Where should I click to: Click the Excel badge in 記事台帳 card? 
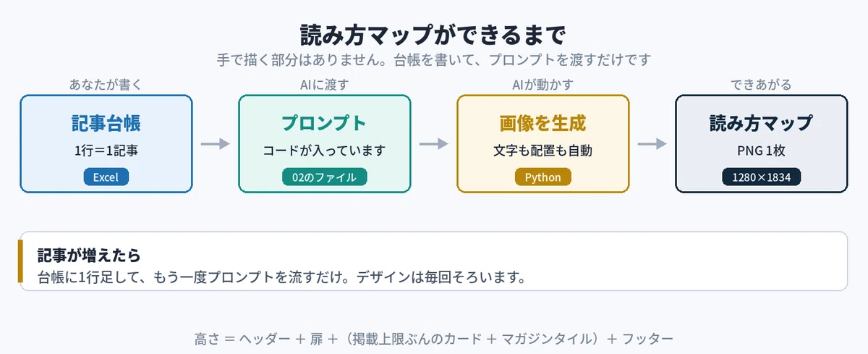(x=106, y=177)
